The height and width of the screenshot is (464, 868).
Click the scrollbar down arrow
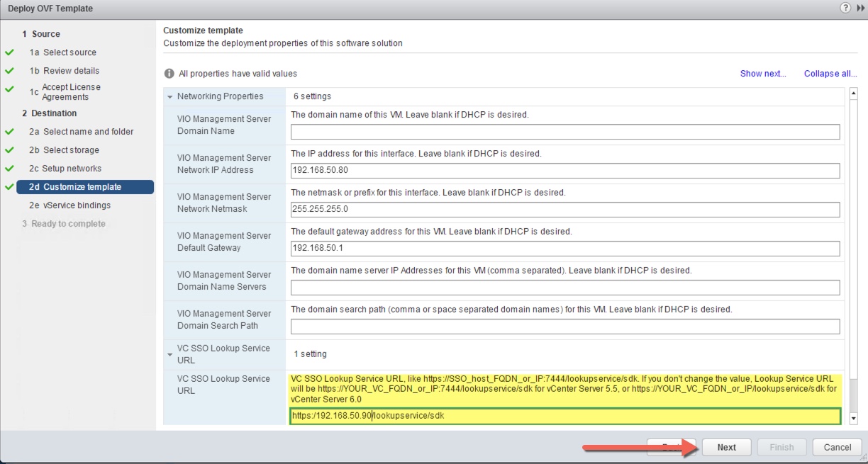(853, 419)
